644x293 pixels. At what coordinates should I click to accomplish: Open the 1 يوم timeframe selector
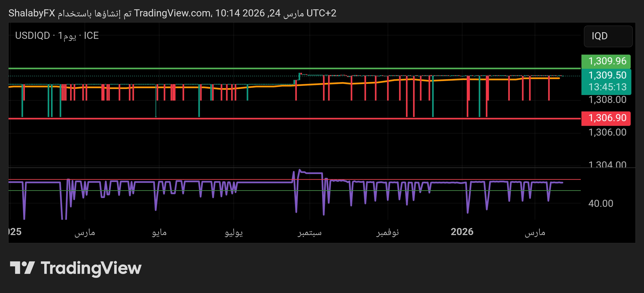(67, 36)
